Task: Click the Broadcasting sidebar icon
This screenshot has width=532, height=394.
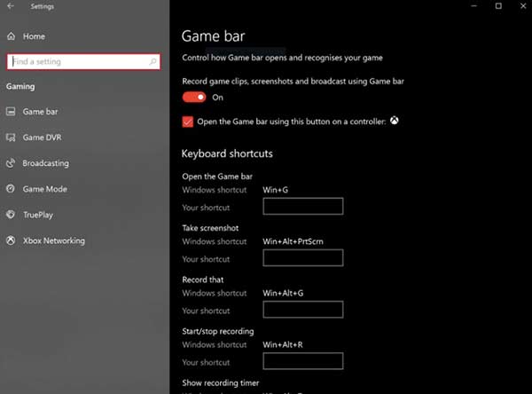Action: (x=11, y=163)
